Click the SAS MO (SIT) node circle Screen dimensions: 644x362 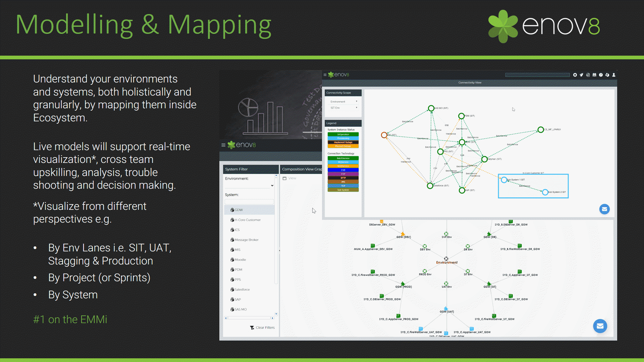click(x=431, y=108)
